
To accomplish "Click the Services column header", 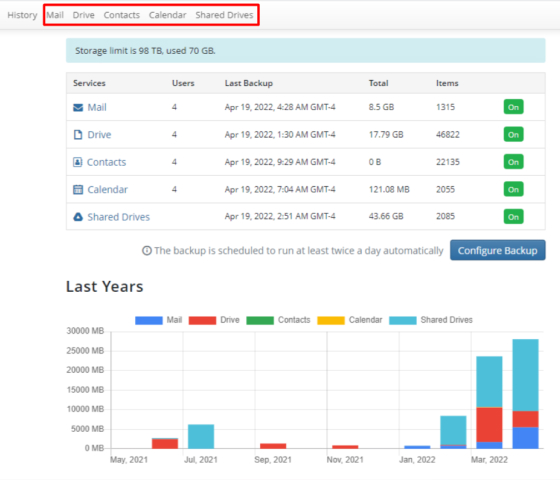I will [x=89, y=83].
